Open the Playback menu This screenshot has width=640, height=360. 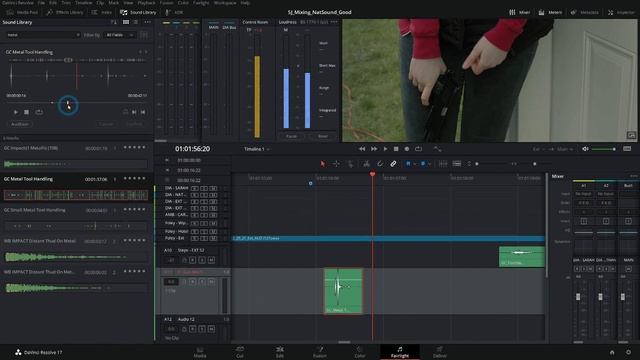pos(146,2)
